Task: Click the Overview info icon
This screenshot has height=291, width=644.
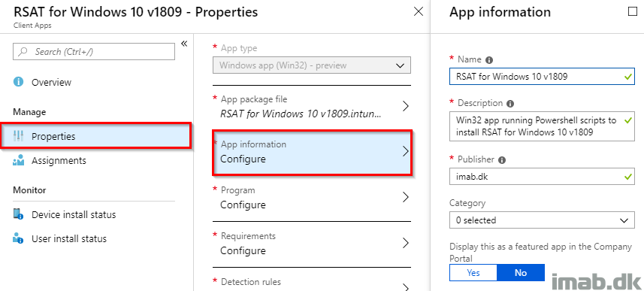Action: coord(19,82)
